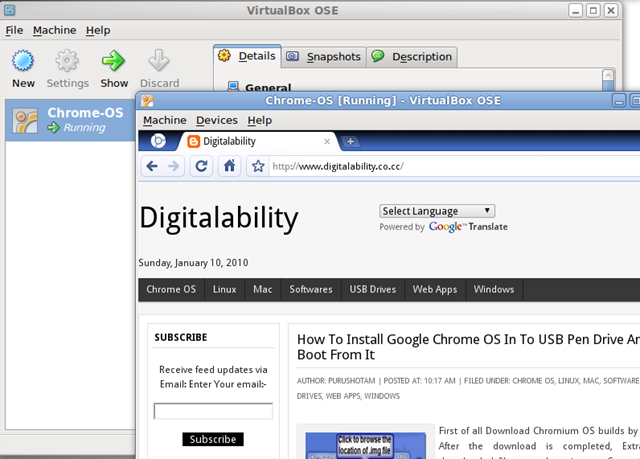Click the VirtualBox OSE title bar icon
This screenshot has width=640, height=459.
tap(9, 10)
